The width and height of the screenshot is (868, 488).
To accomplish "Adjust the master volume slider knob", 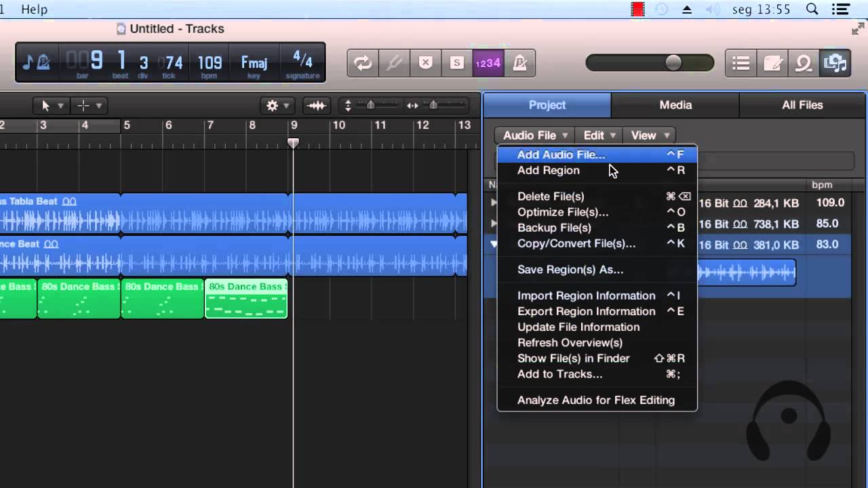I will pyautogui.click(x=673, y=63).
